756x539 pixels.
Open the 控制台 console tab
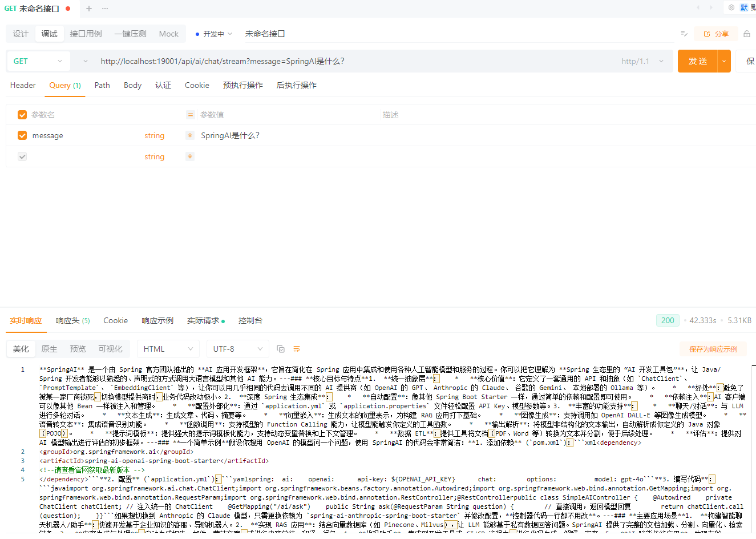[x=250, y=320]
